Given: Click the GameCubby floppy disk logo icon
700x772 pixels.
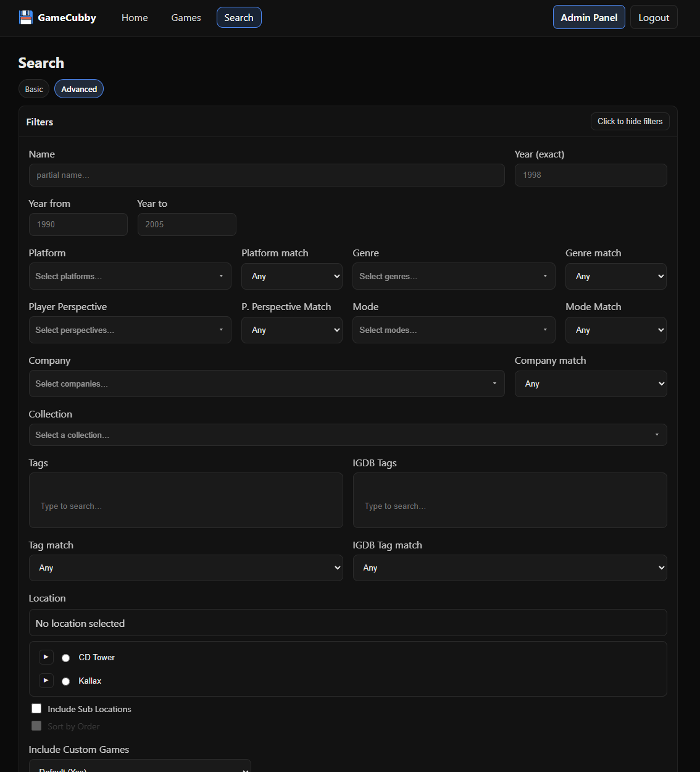Looking at the screenshot, I should coord(25,17).
